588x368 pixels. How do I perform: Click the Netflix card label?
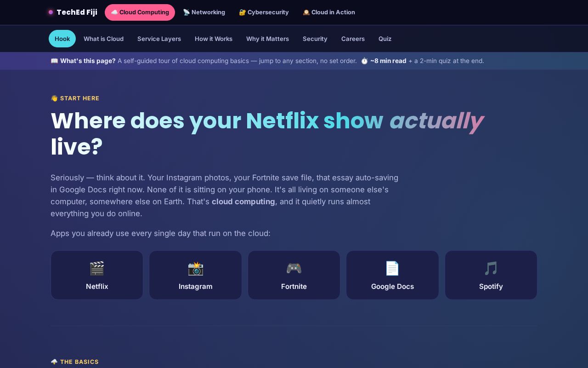point(97,286)
